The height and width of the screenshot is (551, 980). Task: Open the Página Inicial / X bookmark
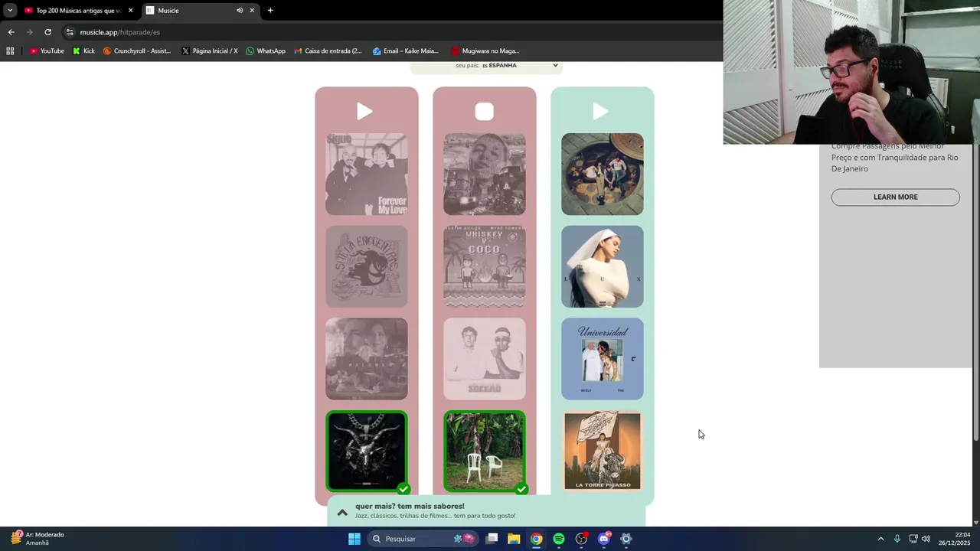click(210, 51)
